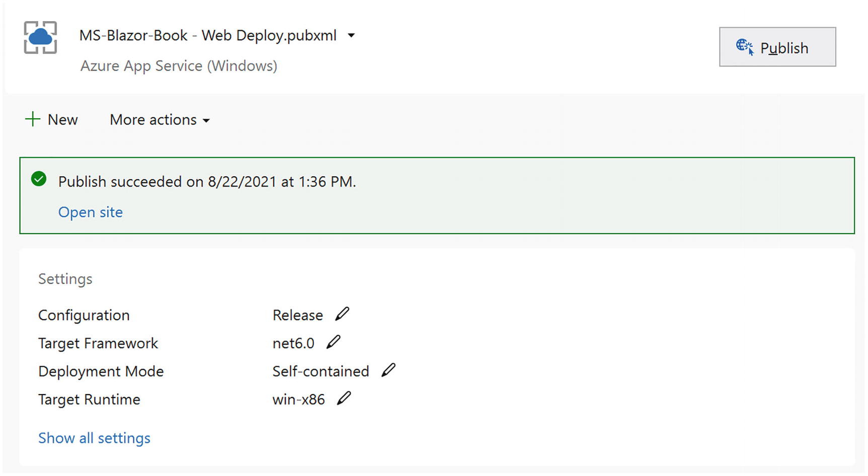The height and width of the screenshot is (476, 868).
Task: Expand the More actions menu
Action: coord(160,120)
